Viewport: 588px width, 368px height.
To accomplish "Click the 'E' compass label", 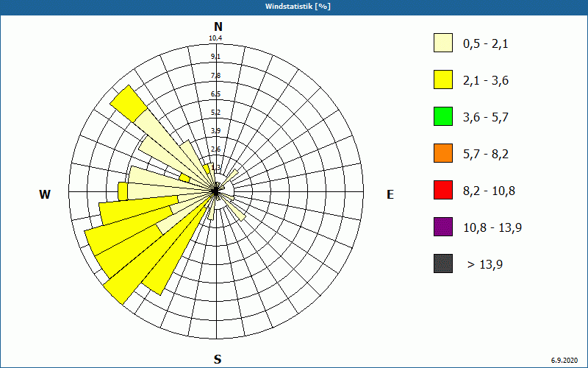I will point(390,194).
